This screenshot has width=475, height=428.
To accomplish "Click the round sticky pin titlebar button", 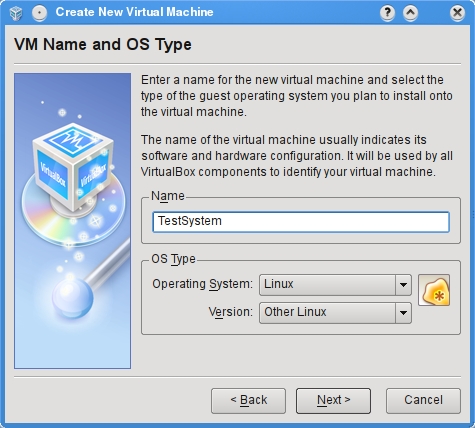I will (40, 13).
